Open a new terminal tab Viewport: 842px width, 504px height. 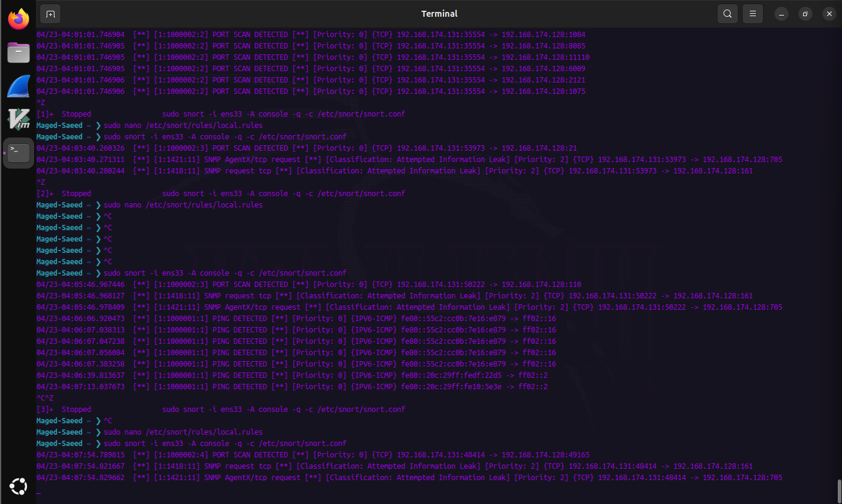coord(50,14)
